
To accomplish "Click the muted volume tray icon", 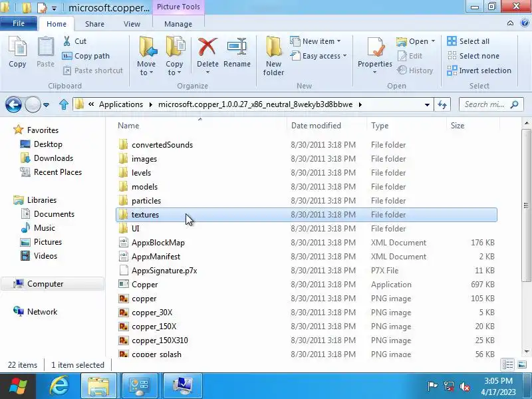I will (x=465, y=386).
